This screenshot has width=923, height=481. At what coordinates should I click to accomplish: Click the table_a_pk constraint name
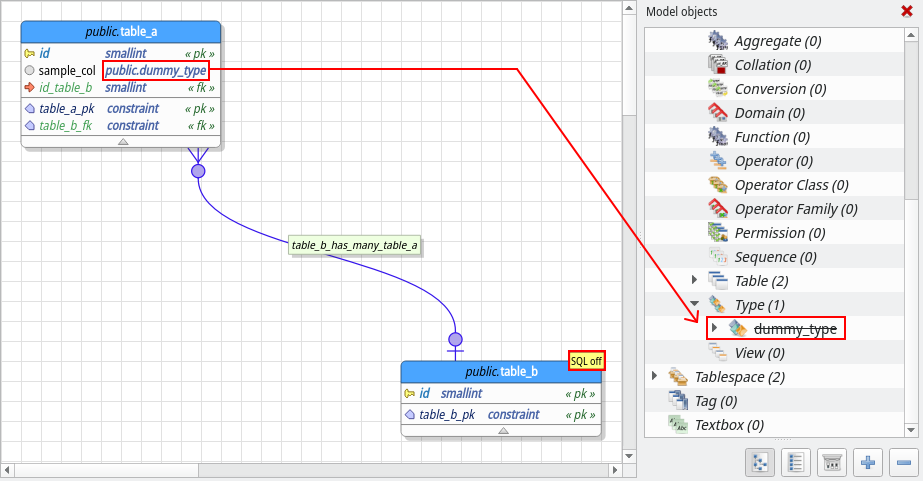[x=67, y=109]
